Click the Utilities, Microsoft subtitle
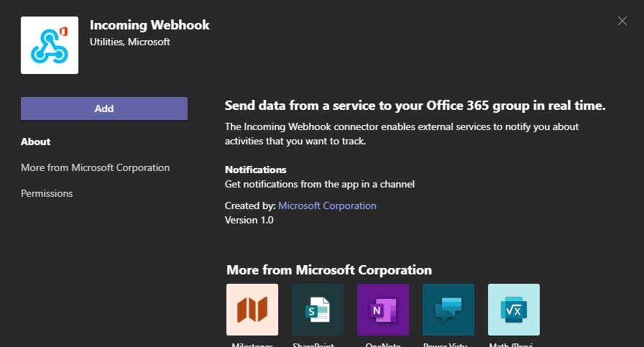 click(130, 42)
